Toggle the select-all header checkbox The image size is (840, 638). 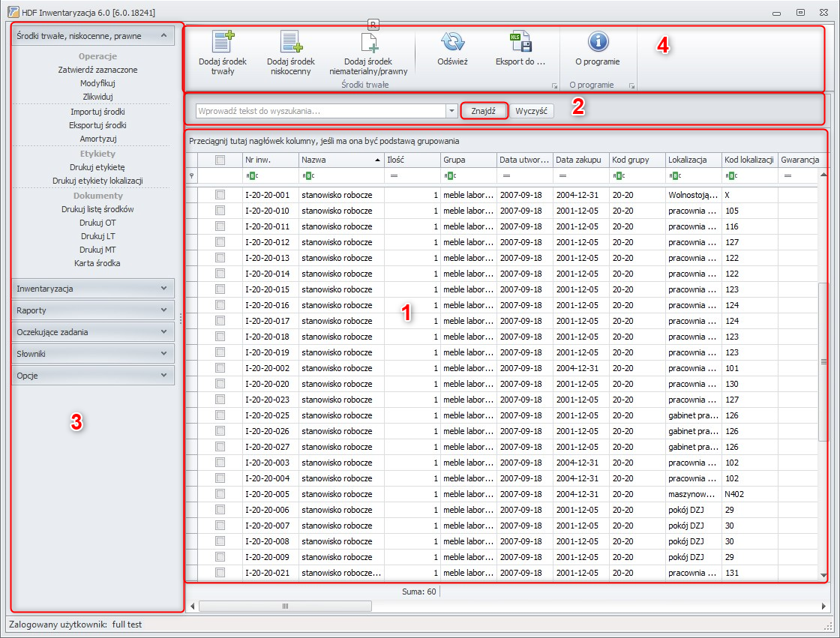tap(220, 160)
